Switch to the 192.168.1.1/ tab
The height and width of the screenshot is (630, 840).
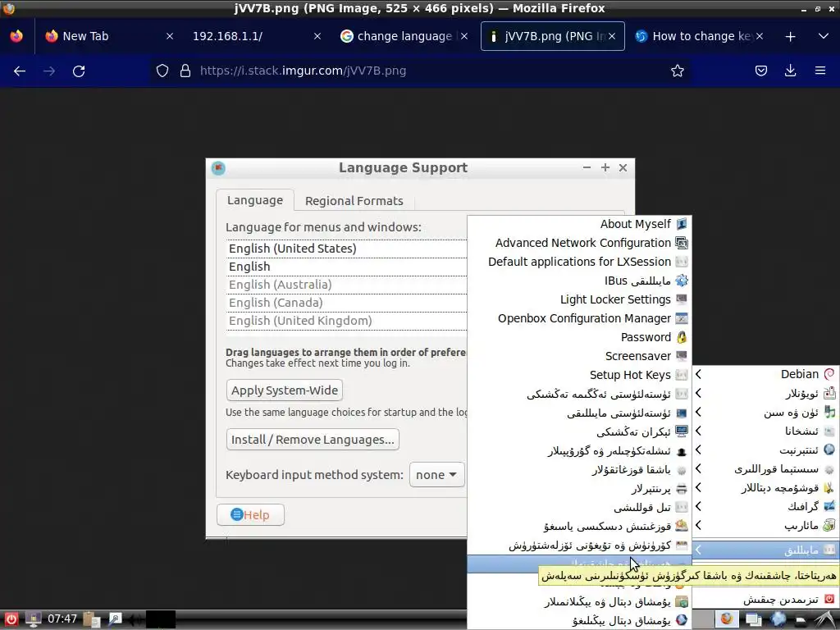click(x=257, y=36)
